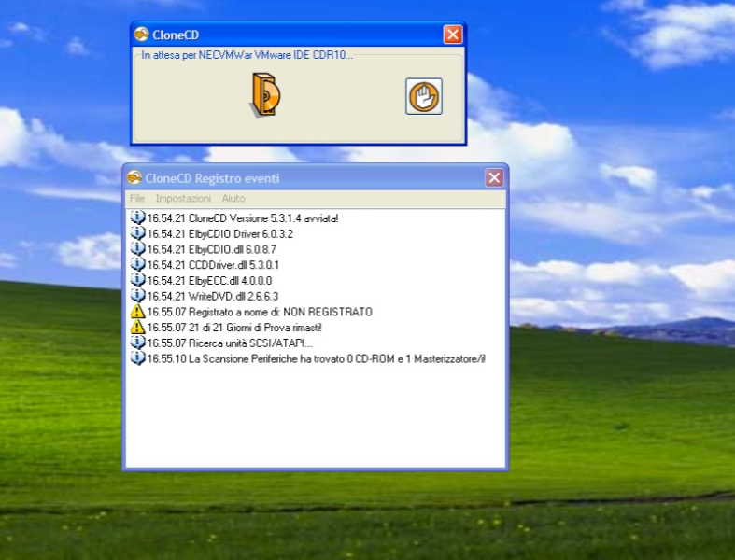This screenshot has width=735, height=560.
Task: Click the orange hand stop button
Action: tap(423, 96)
